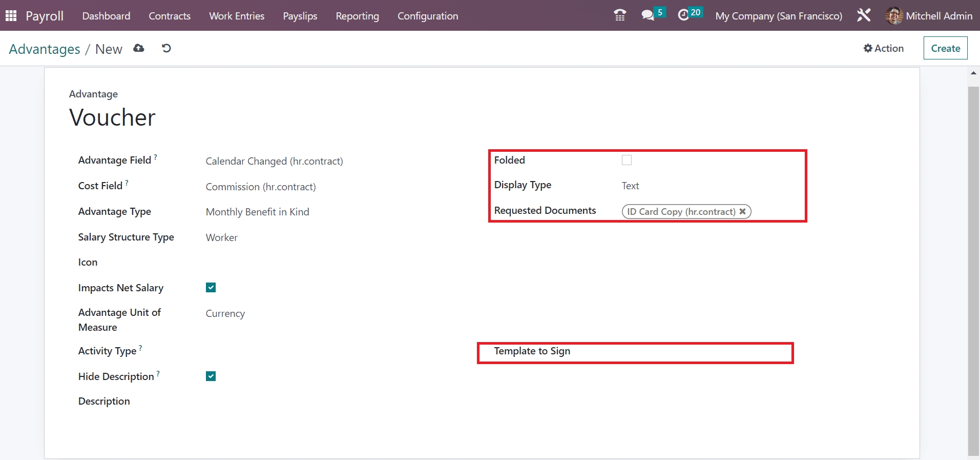
Task: Click the discard changes undo icon
Action: [x=166, y=48]
